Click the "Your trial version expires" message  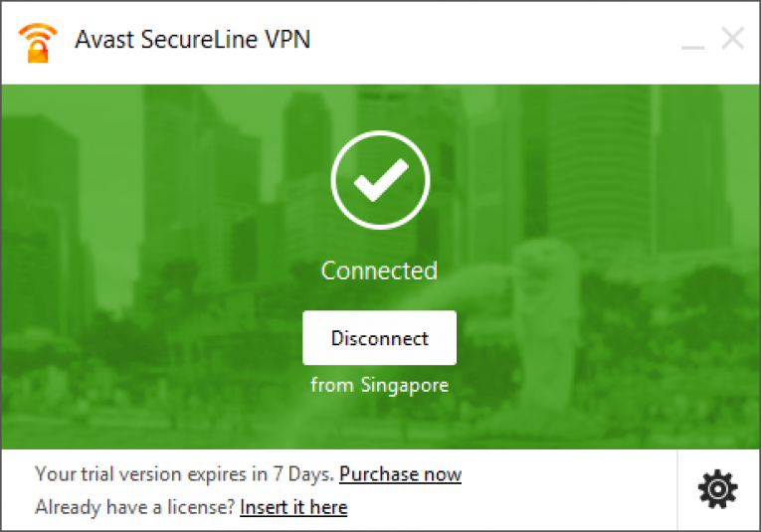185,473
